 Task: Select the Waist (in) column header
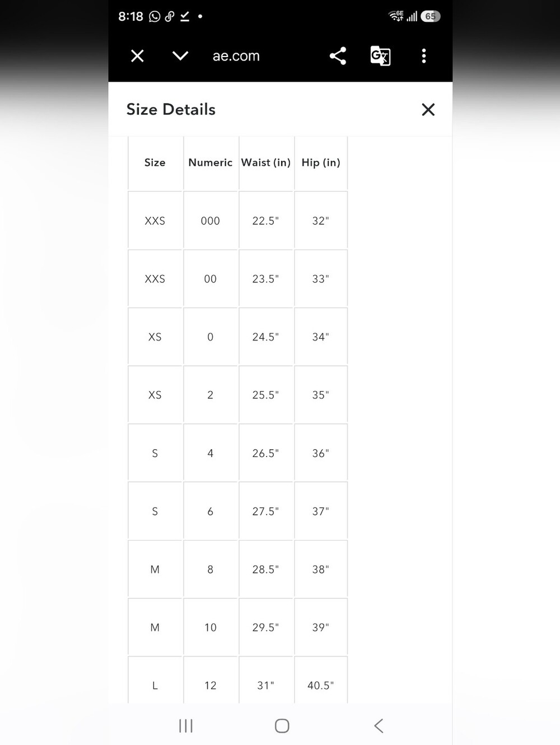[266, 162]
